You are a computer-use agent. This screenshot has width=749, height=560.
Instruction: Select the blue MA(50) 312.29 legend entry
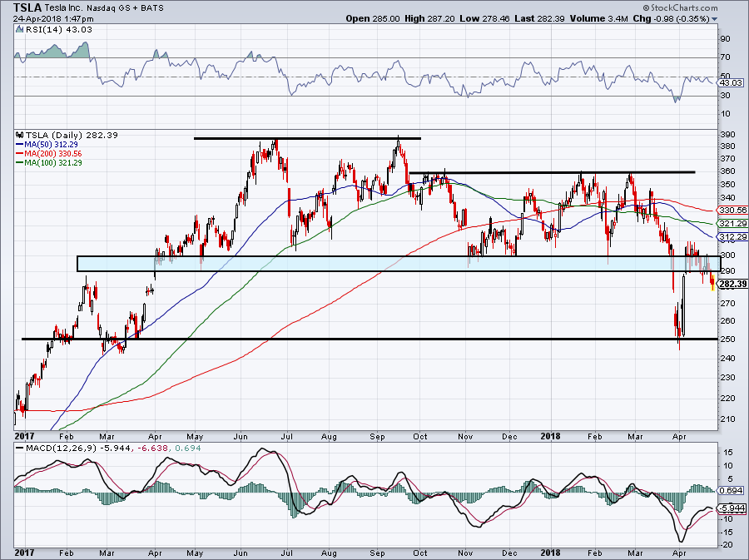point(47,144)
